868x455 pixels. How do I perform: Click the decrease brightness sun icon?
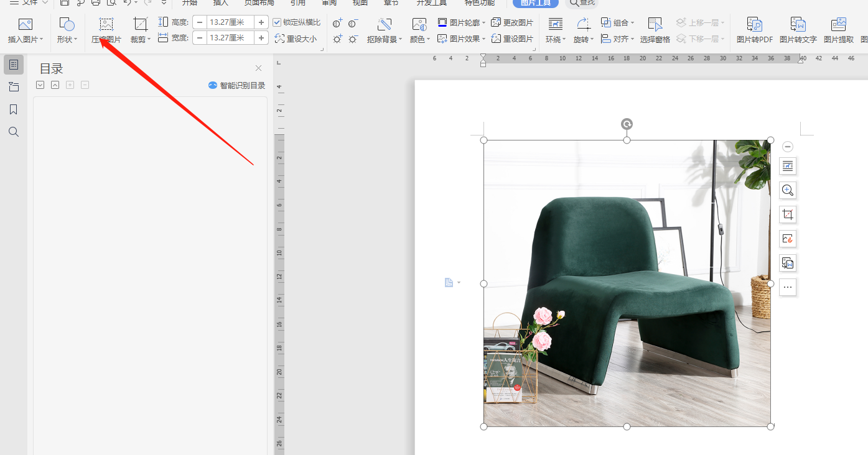pyautogui.click(x=353, y=39)
